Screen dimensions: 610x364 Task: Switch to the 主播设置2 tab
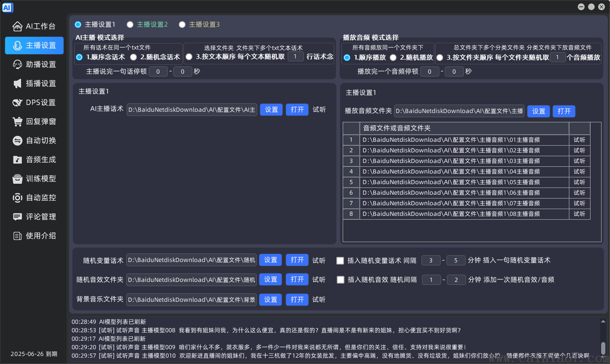coord(130,24)
